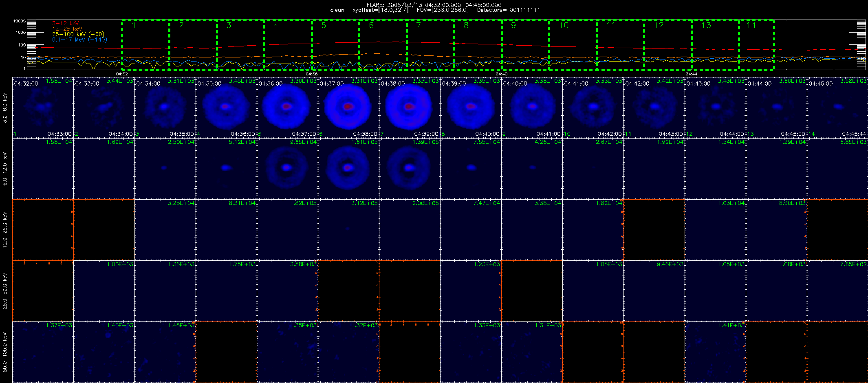Click the peak value '8.90E+03'

tap(792, 203)
